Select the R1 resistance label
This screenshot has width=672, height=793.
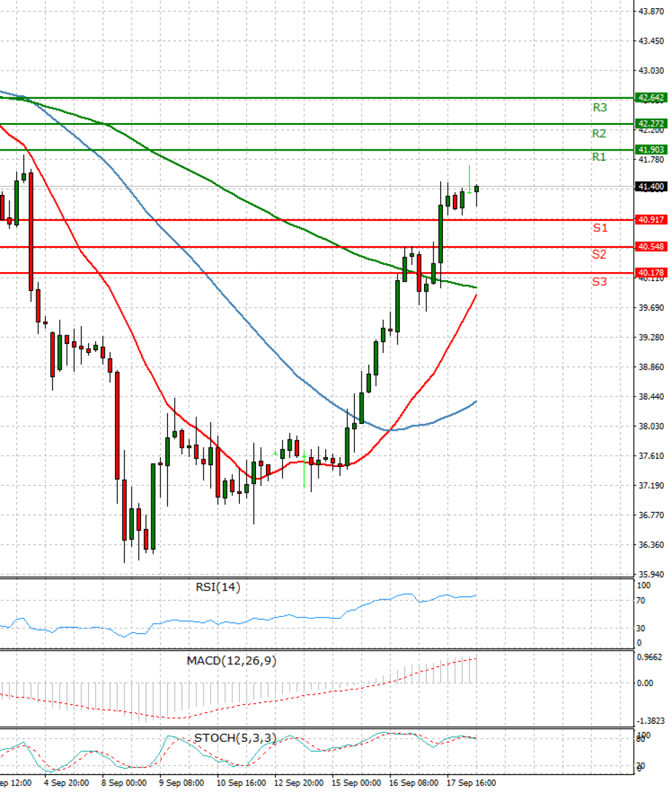599,157
